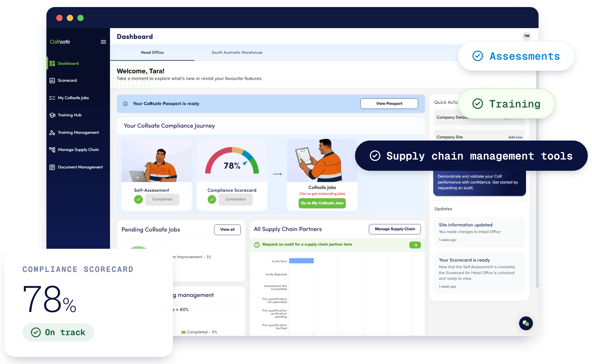Open the Your Scorecard is ready update
The height and width of the screenshot is (364, 592).
point(479,273)
